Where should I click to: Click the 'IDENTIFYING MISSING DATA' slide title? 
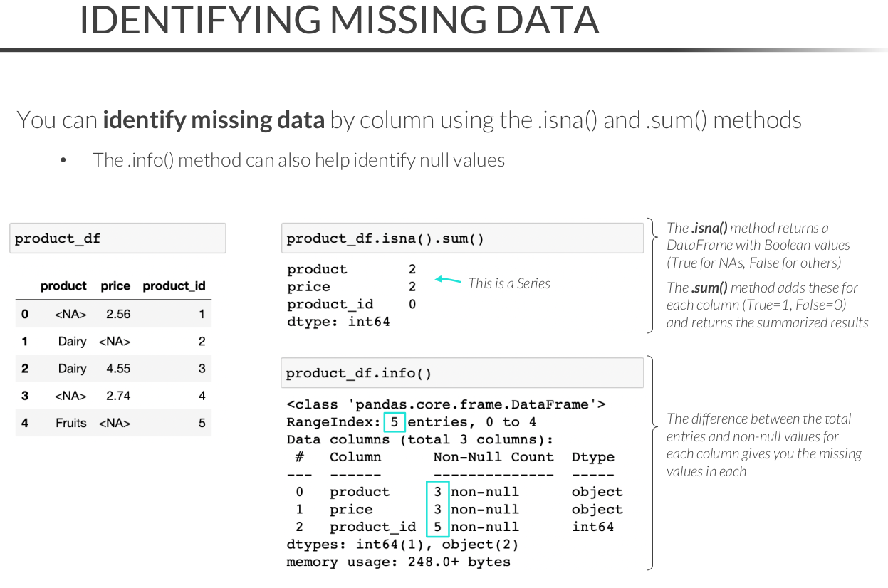point(338,21)
